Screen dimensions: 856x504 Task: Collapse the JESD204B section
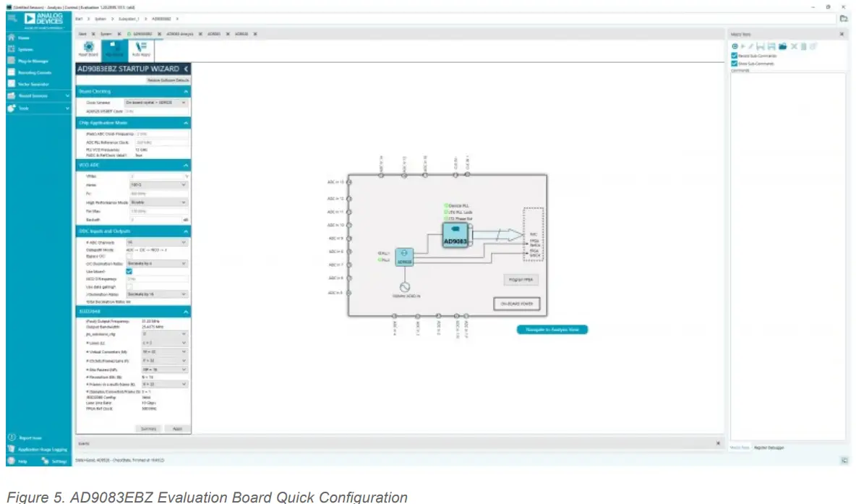(186, 312)
